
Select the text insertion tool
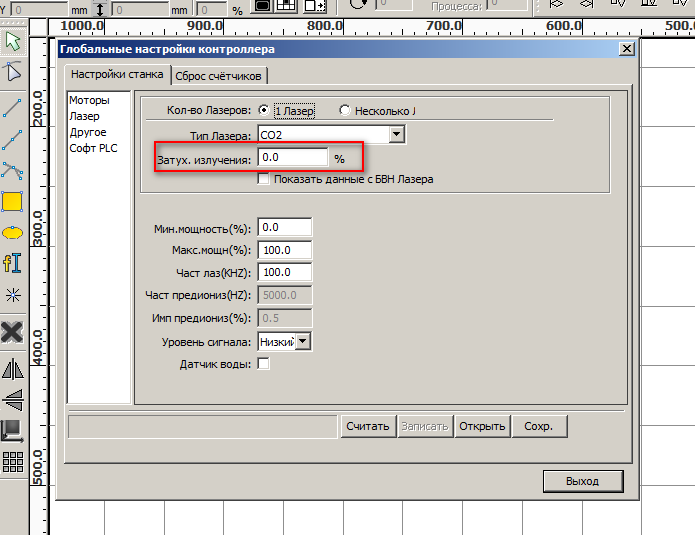coord(13,263)
